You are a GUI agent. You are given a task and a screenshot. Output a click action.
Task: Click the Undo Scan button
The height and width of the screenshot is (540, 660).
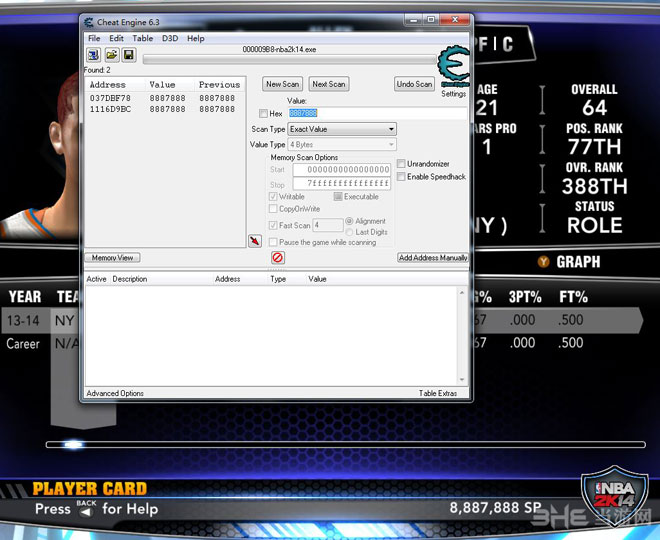click(x=414, y=84)
